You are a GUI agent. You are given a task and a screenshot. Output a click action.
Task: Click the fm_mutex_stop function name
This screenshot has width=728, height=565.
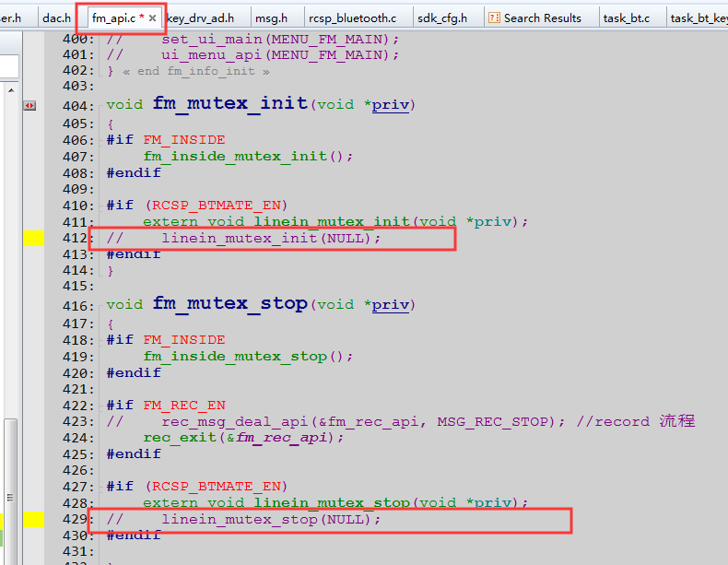pos(230,303)
